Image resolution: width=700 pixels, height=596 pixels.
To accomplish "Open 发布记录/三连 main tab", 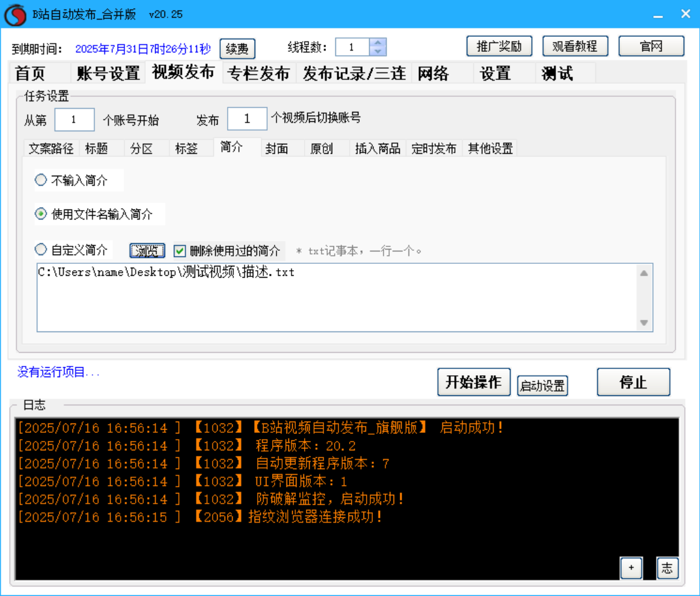I will click(x=354, y=73).
